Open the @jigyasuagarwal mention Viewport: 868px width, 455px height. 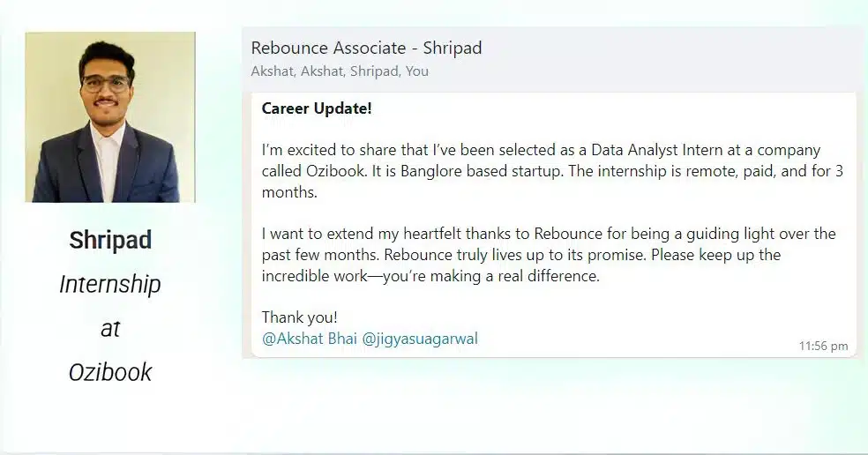[420, 339]
